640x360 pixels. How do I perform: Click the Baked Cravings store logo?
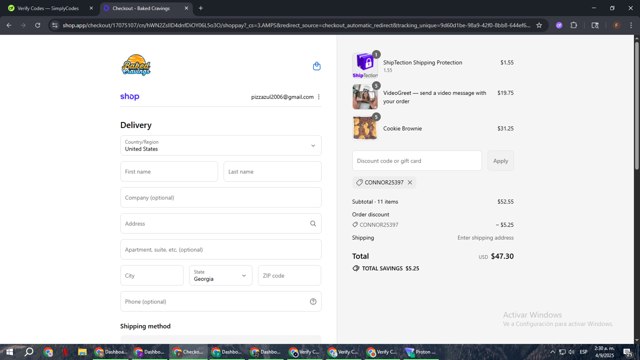[136, 65]
